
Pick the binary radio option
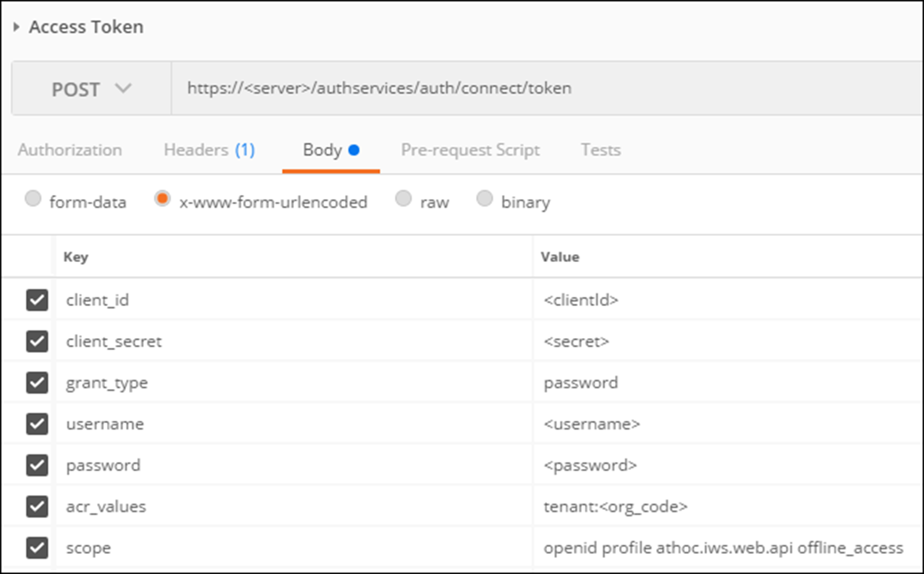(485, 199)
